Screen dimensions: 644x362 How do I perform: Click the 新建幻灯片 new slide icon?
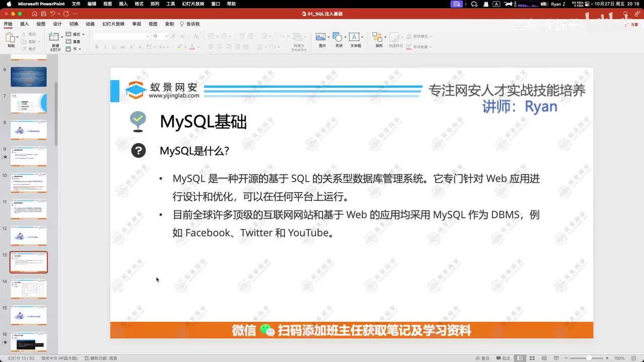coord(54,37)
